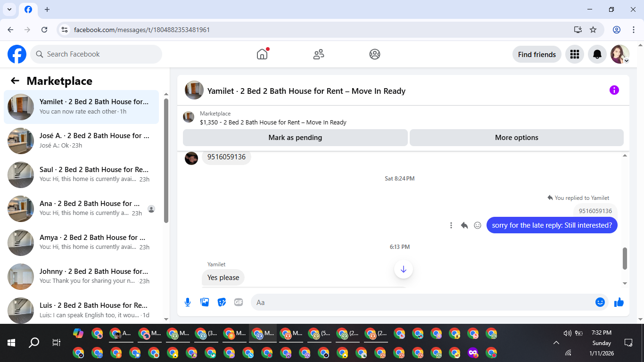644x362 pixels.
Task: Open the José A. conversation
Action: pyautogui.click(x=82, y=141)
